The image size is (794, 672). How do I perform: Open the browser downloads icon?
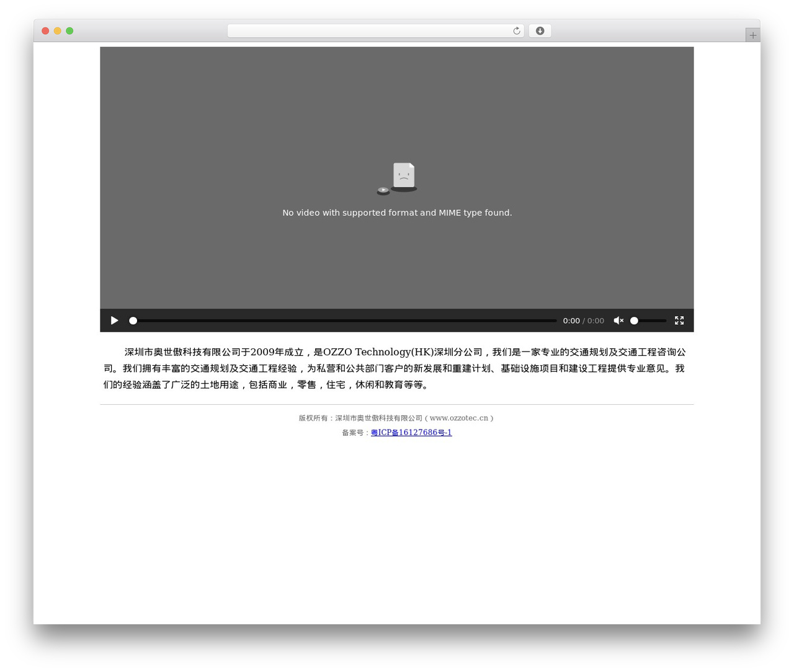(540, 31)
